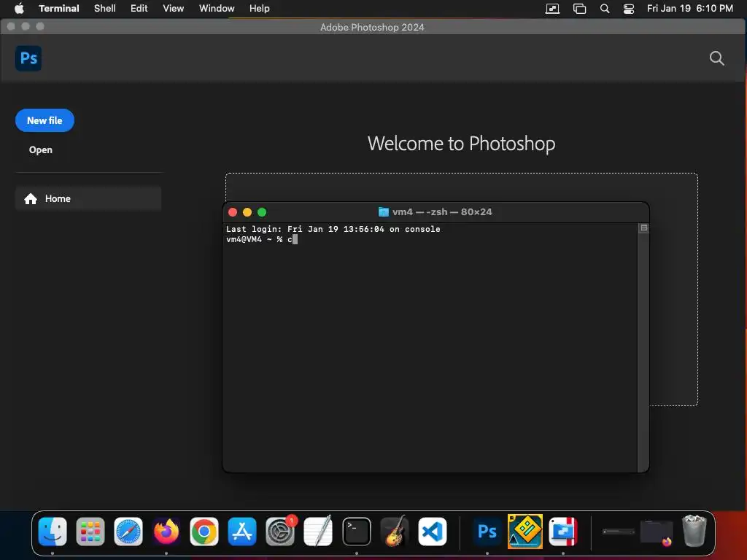Open System Settings from the Dock
The image size is (747, 560).
pyautogui.click(x=280, y=532)
